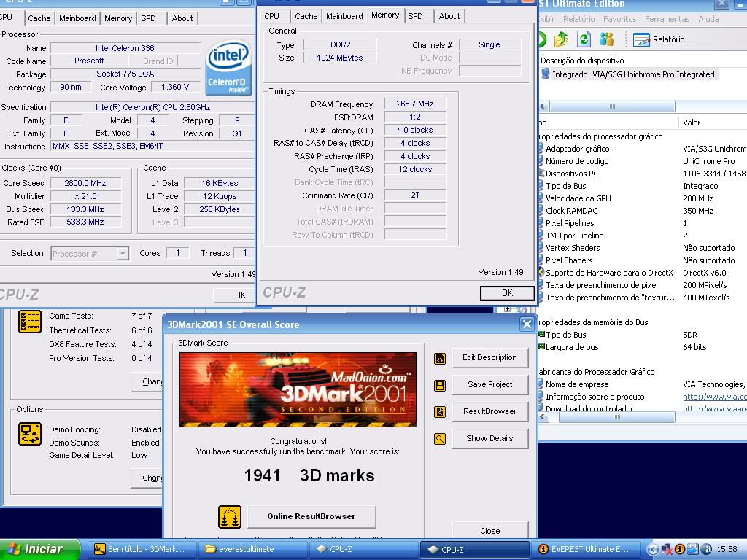Click the taskbar 3DMark window icon
Viewport: 747px width, 560px height.
tap(99, 549)
